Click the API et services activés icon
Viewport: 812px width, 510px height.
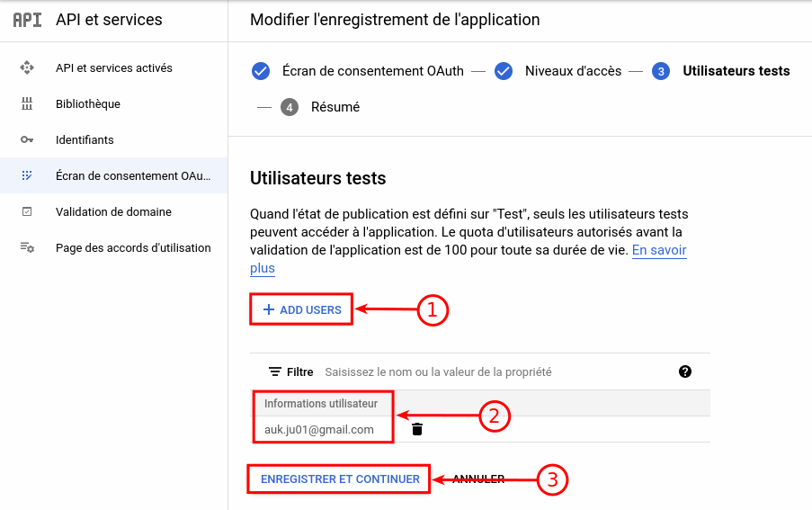pos(27,67)
